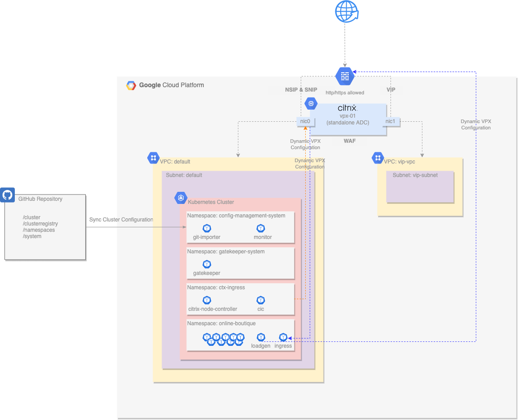Image resolution: width=518 pixels, height=420 pixels.
Task: Click the ingress pod icon
Action: [x=283, y=337]
